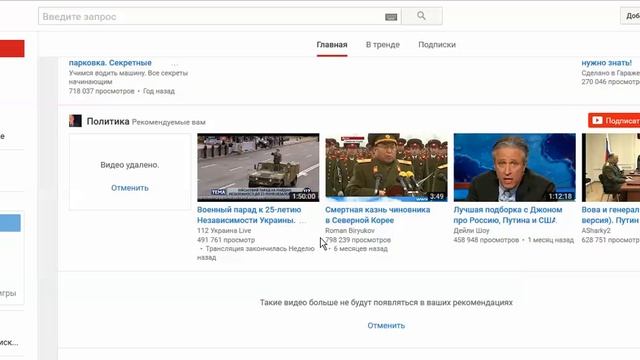Subscribe to the Политика channel
640x360 pixels.
click(614, 120)
